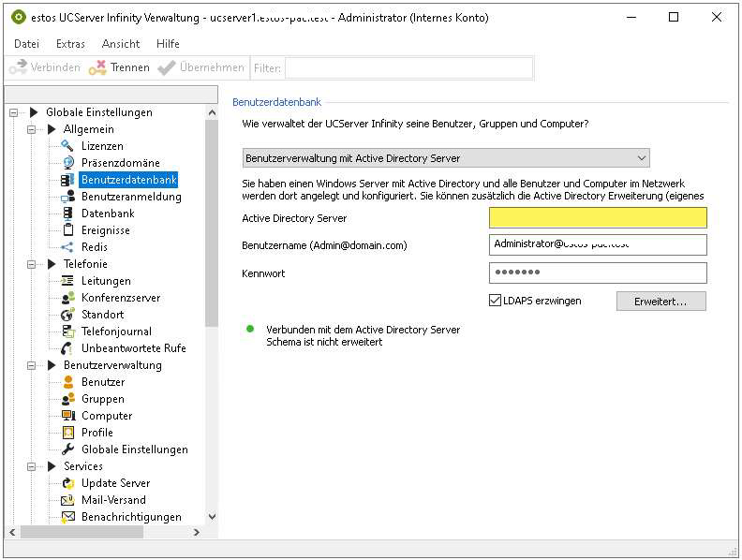This screenshot has height=560, width=742.
Task: Select Benutzeranmeldung in the tree
Action: 131,197
